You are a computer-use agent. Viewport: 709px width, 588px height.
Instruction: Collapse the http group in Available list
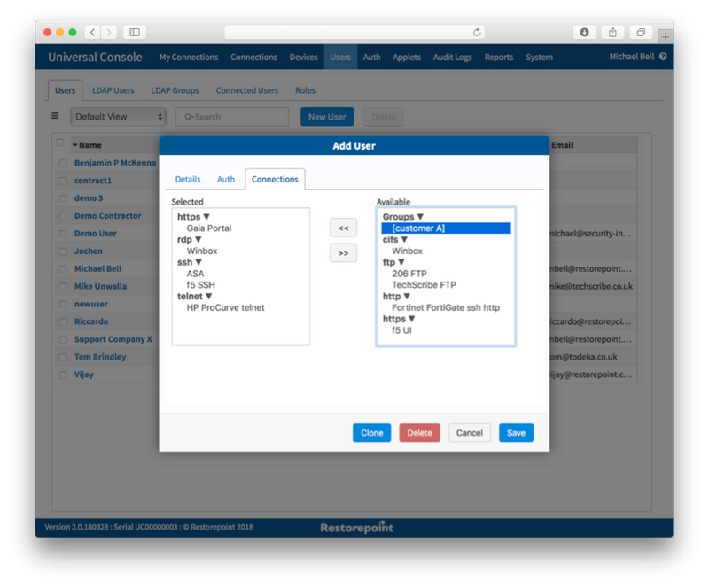407,296
